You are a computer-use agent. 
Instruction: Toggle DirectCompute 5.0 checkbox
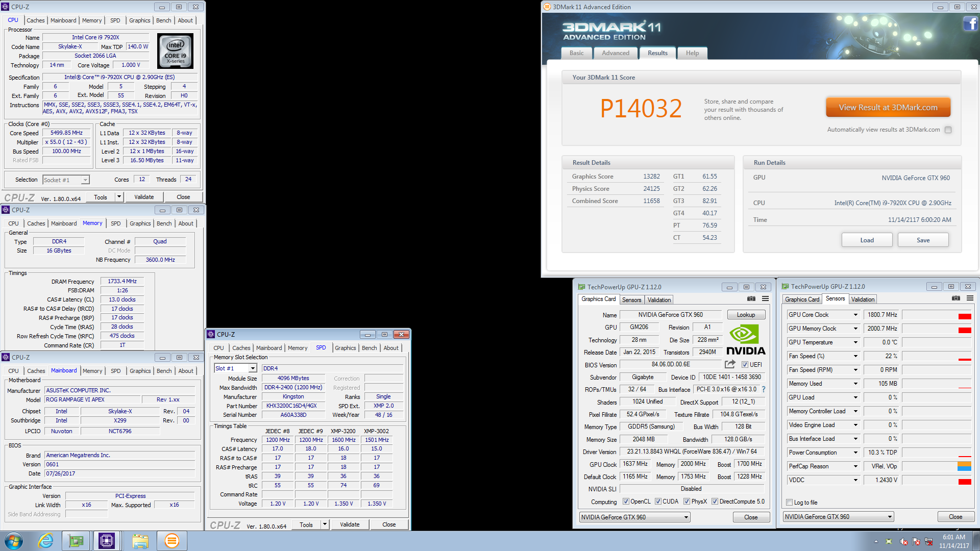point(715,502)
